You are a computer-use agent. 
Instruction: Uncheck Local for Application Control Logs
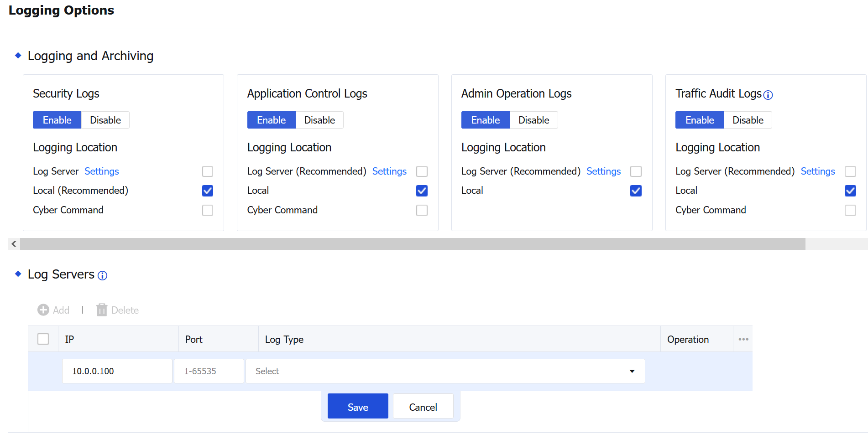422,191
